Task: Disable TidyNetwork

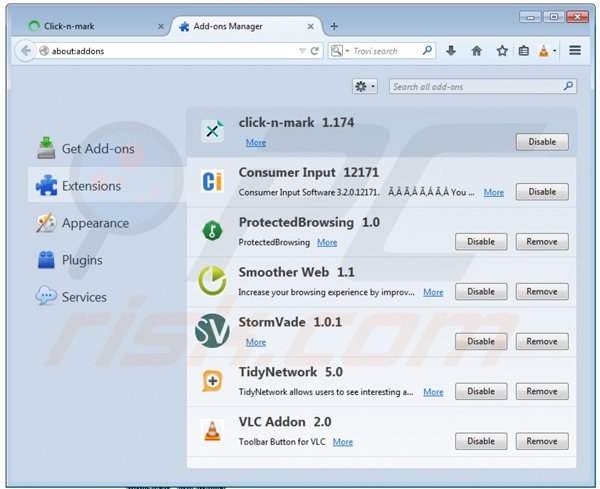Action: click(x=481, y=391)
